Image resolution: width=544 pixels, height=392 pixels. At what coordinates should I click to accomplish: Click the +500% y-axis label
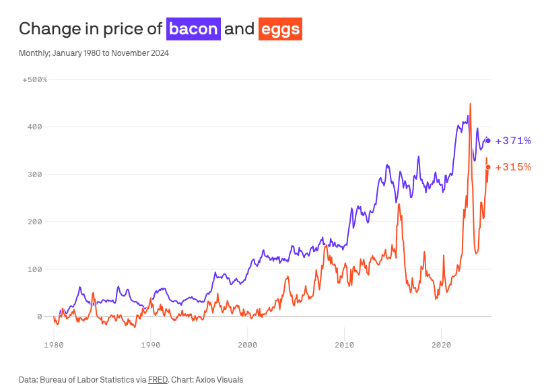[x=35, y=80]
